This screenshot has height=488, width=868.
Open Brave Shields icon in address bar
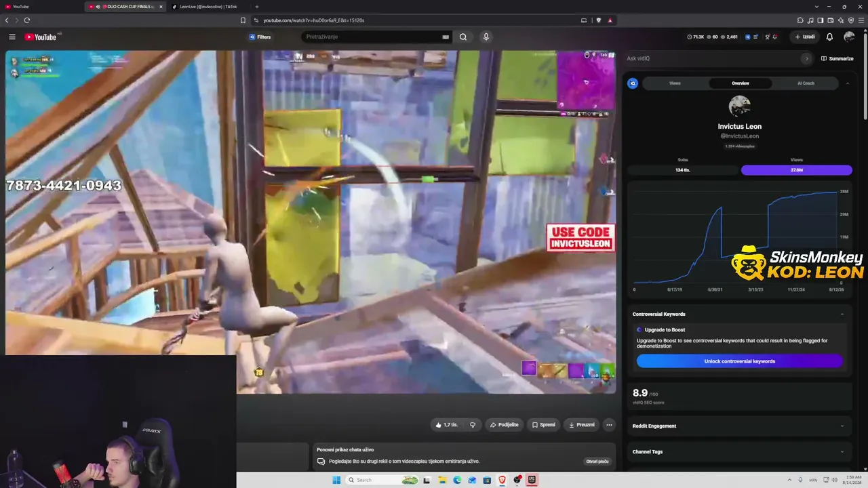coord(599,20)
